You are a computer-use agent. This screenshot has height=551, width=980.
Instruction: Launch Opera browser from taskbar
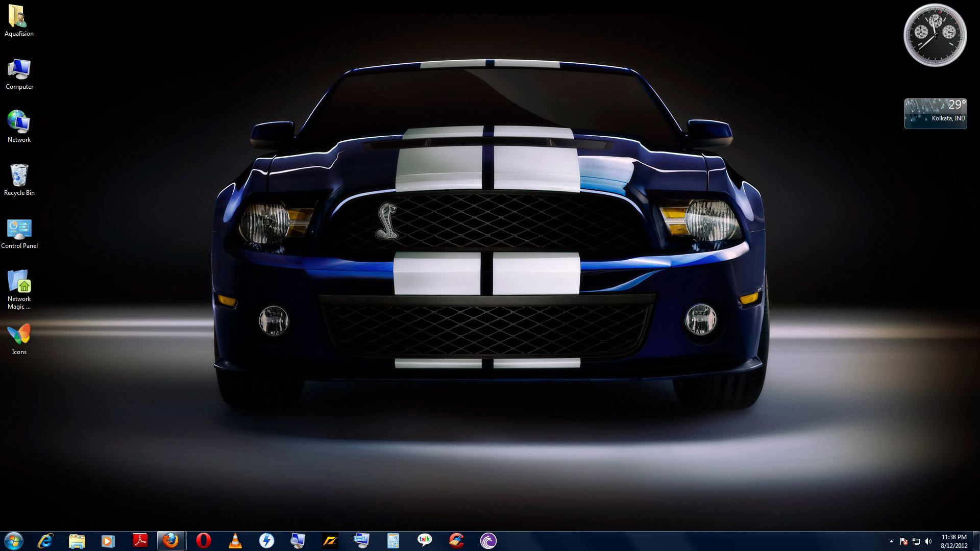(203, 541)
